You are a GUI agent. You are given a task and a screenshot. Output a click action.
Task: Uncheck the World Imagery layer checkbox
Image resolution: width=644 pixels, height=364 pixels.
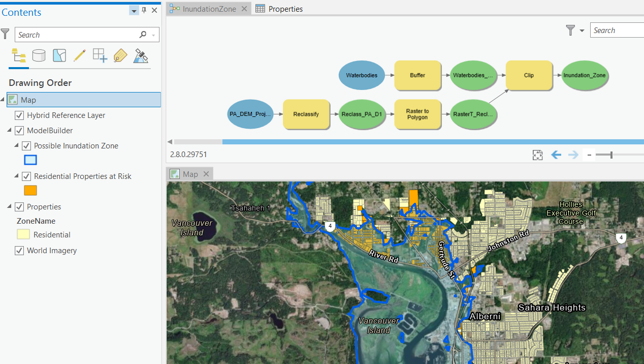(19, 251)
